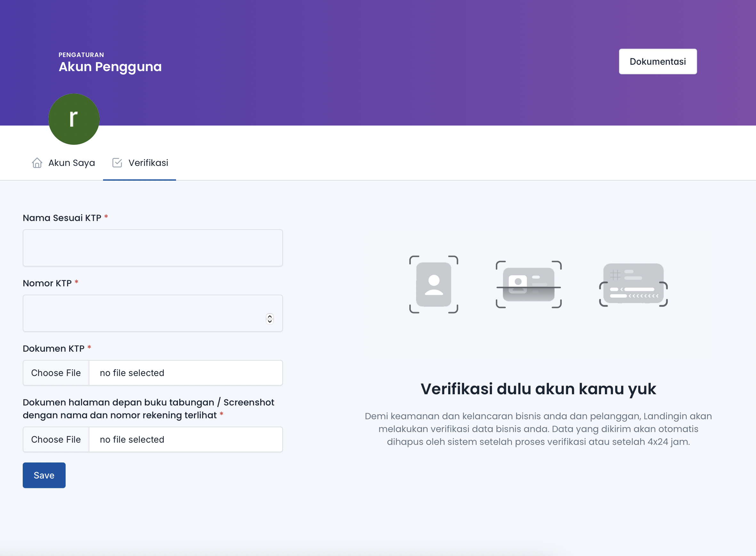Viewport: 756px width, 556px height.
Task: Click the home icon beside Akun Saya
Action: (x=37, y=163)
